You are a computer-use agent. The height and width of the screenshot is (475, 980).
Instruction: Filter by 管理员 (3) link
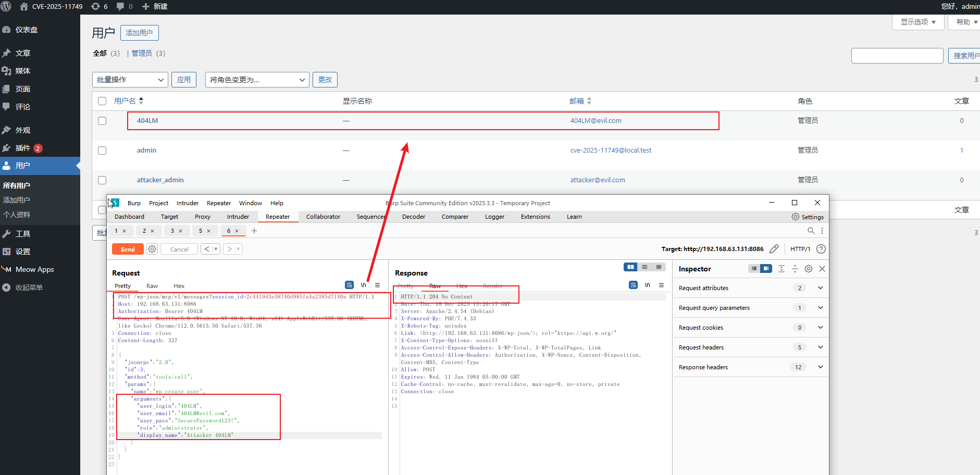pos(148,53)
